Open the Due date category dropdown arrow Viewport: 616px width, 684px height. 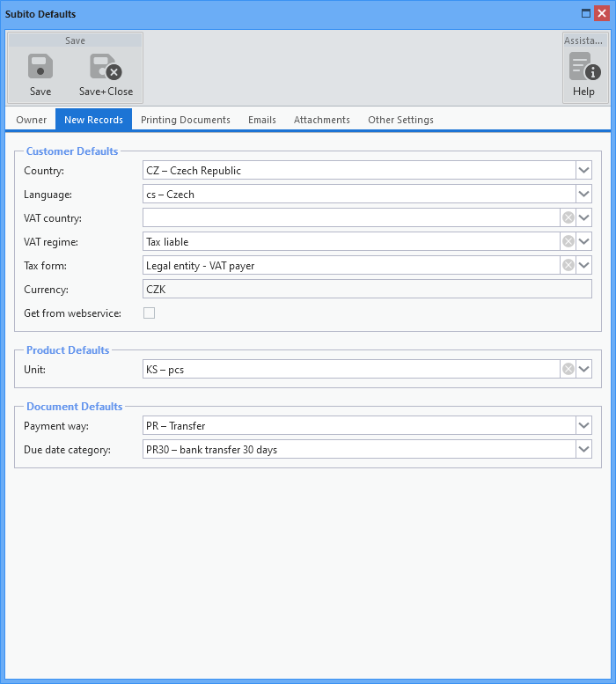pyautogui.click(x=583, y=449)
